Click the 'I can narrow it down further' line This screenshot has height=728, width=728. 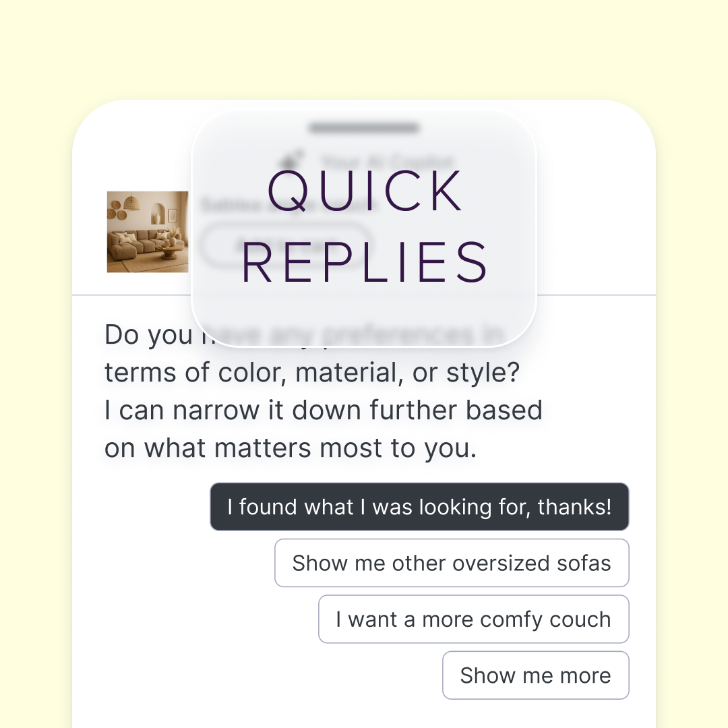(x=323, y=411)
